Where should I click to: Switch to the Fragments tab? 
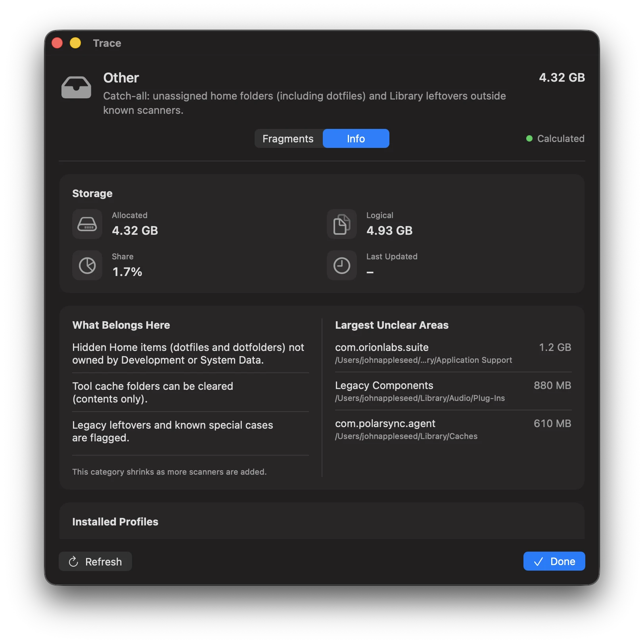point(288,138)
